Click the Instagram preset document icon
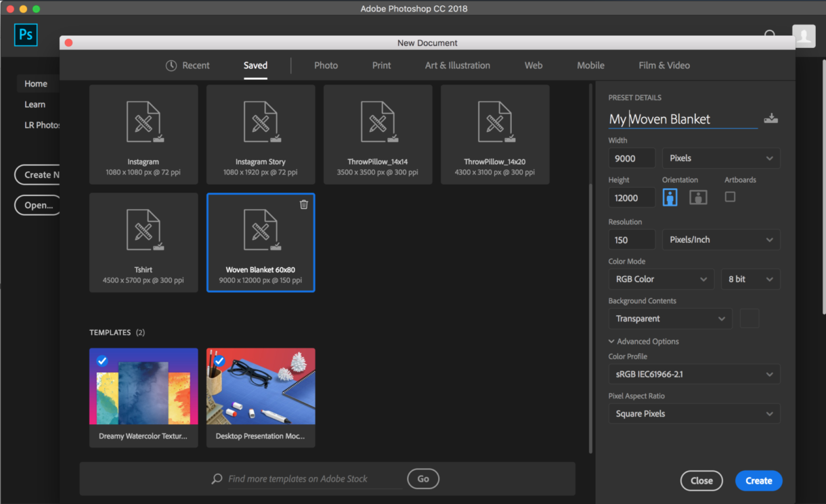This screenshot has width=826, height=504. [x=144, y=122]
